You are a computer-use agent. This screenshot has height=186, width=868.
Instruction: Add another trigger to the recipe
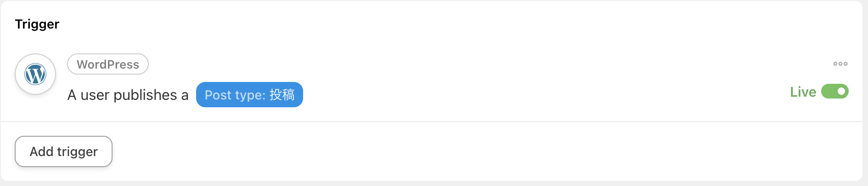coord(63,151)
